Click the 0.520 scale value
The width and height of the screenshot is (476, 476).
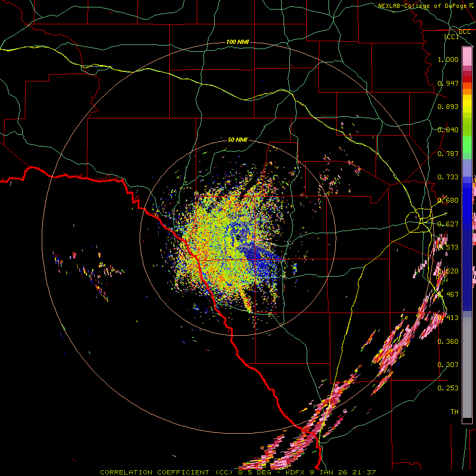448,271
